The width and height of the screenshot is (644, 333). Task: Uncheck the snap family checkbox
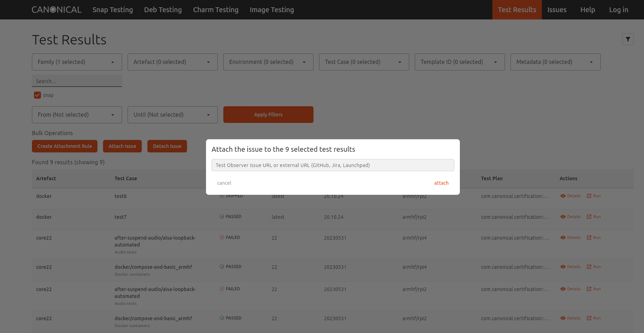click(37, 95)
